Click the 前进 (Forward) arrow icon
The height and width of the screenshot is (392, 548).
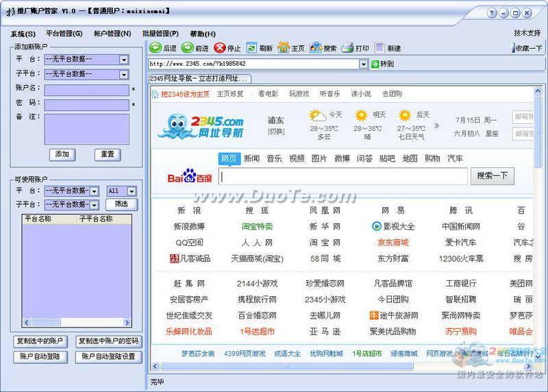pyautogui.click(x=187, y=48)
